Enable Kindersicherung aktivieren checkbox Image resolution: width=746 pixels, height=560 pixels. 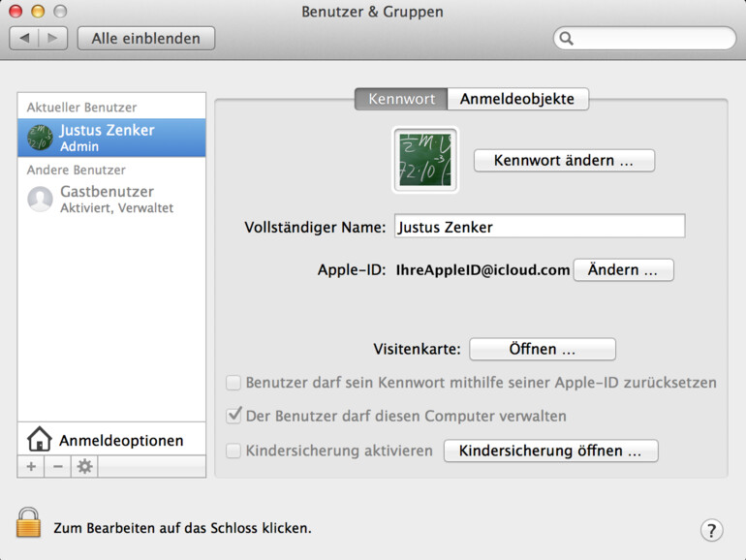pos(233,451)
